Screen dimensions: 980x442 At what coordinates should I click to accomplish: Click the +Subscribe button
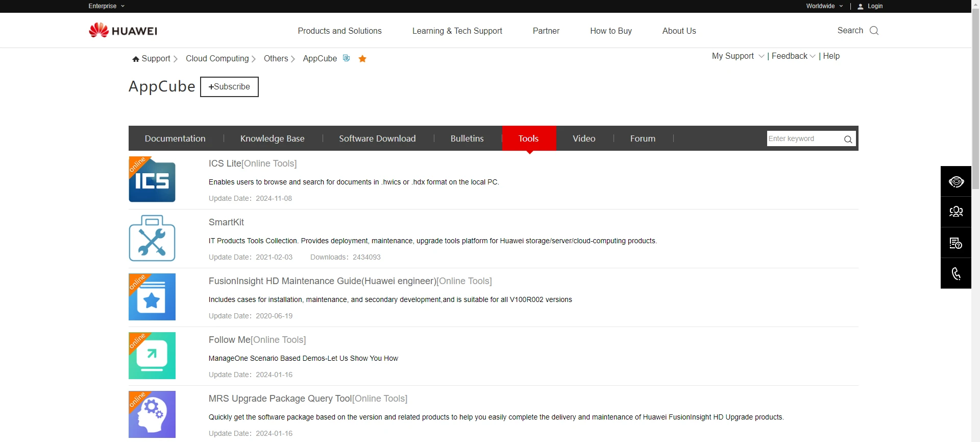pyautogui.click(x=229, y=87)
